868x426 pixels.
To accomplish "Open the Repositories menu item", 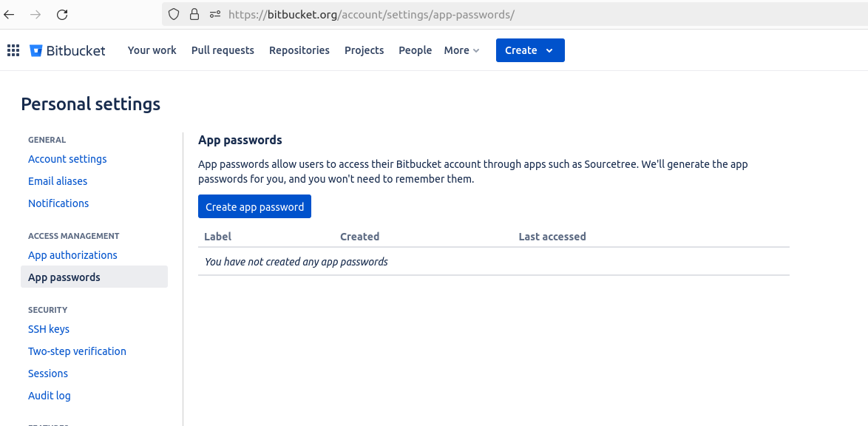I will (x=299, y=50).
